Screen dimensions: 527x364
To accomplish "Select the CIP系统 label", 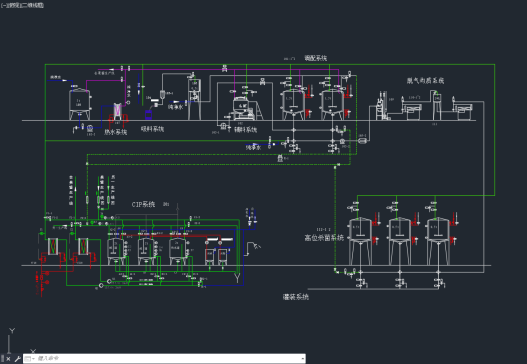I will click(144, 204).
